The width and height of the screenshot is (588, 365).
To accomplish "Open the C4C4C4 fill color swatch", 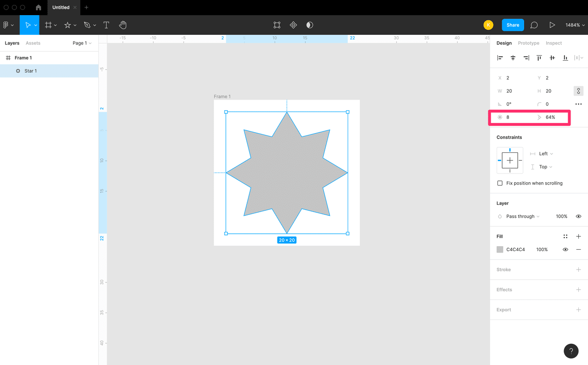I will [500, 250].
